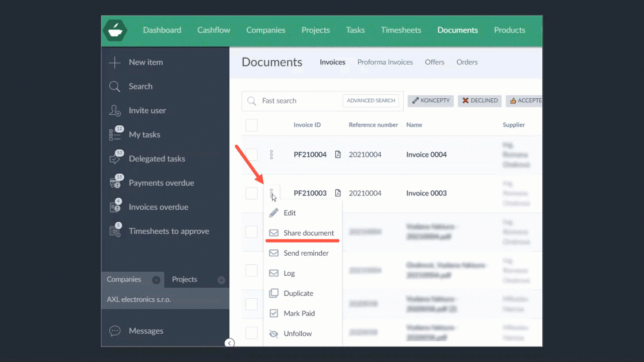Choose Log in the context menu
The height and width of the screenshot is (362, 644).
[x=302, y=274]
